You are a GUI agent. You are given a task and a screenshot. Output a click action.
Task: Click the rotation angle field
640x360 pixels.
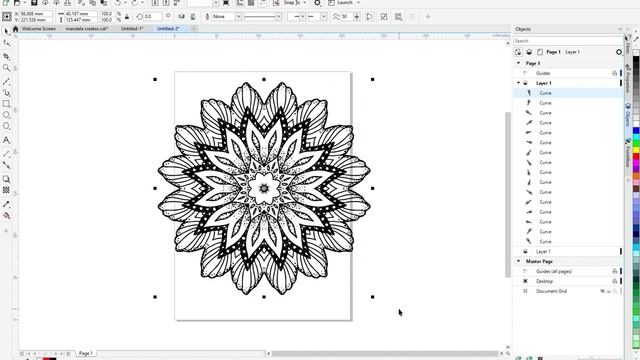[x=153, y=17]
